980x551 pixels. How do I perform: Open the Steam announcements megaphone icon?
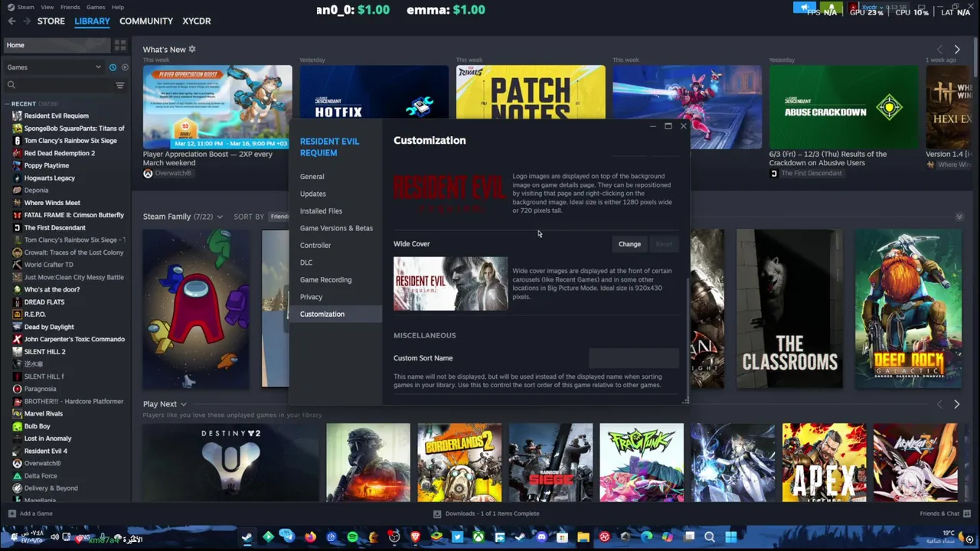pyautogui.click(x=805, y=8)
